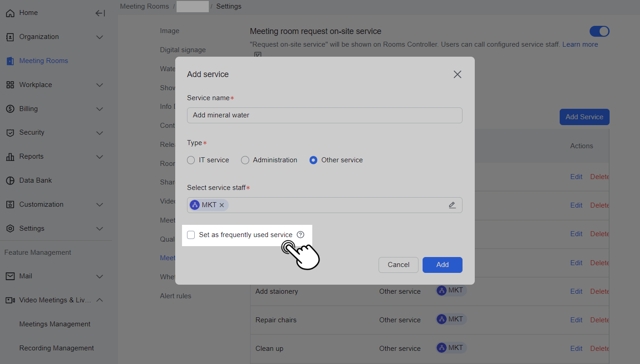Click the edit pencil in service staff field
The height and width of the screenshot is (364, 640).
pos(452,205)
